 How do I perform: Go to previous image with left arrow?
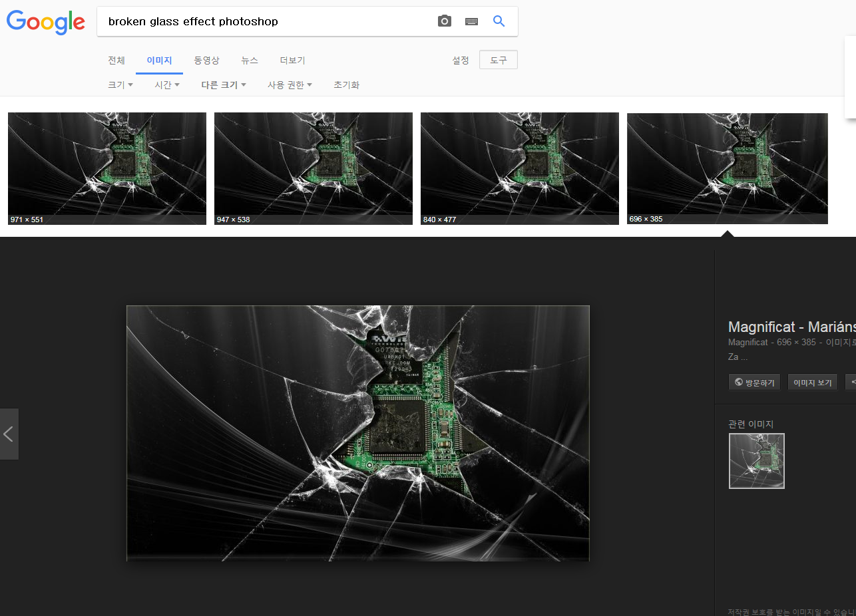9,434
